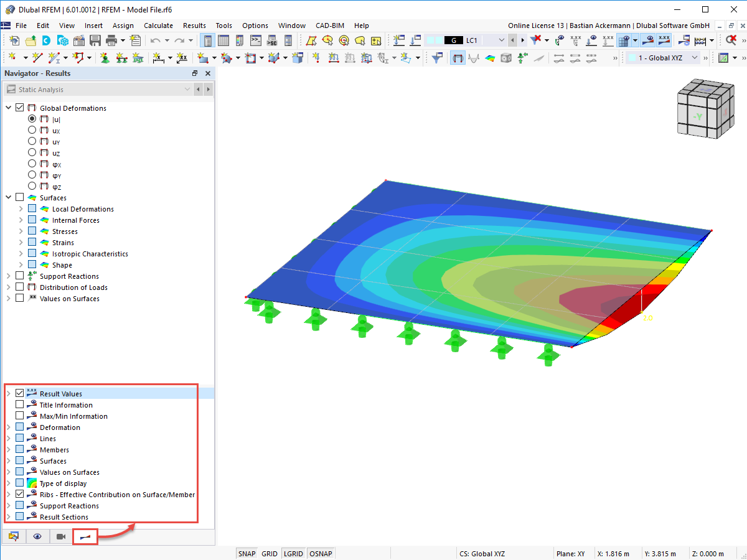Click the new member tool icon
The height and width of the screenshot is (560, 747).
[x=55, y=58]
